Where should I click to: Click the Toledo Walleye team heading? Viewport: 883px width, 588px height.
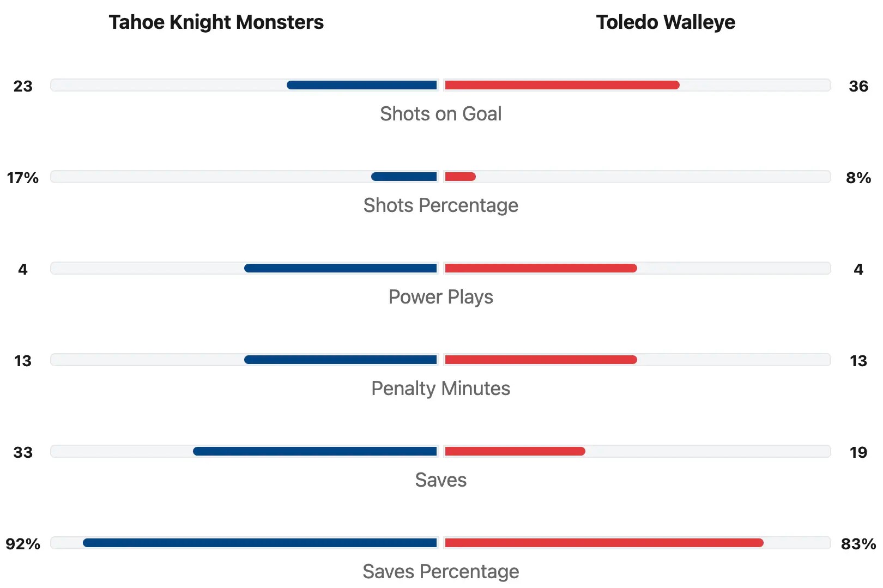[665, 22]
